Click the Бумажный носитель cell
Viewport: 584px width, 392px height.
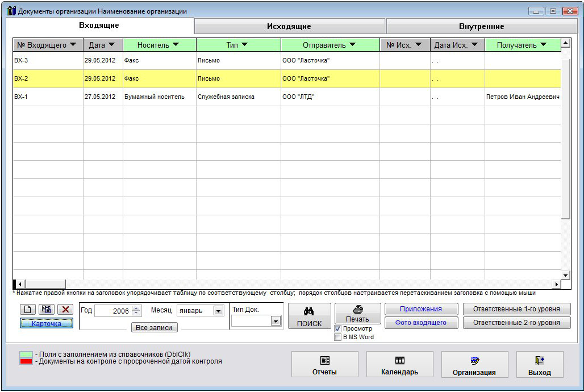pos(160,97)
